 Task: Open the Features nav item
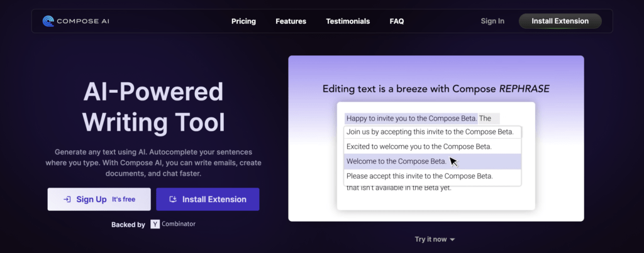click(291, 21)
